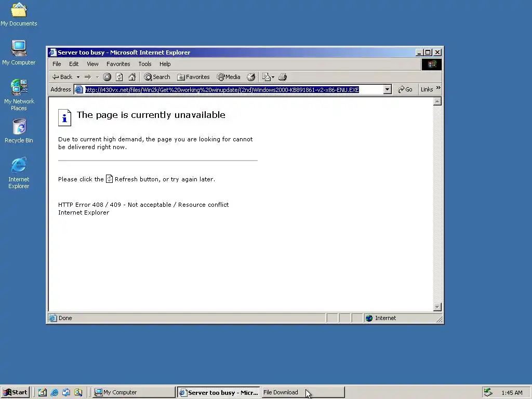Image resolution: width=532 pixels, height=399 pixels.
Task: Click the Print toolbar icon
Action: pos(283,77)
